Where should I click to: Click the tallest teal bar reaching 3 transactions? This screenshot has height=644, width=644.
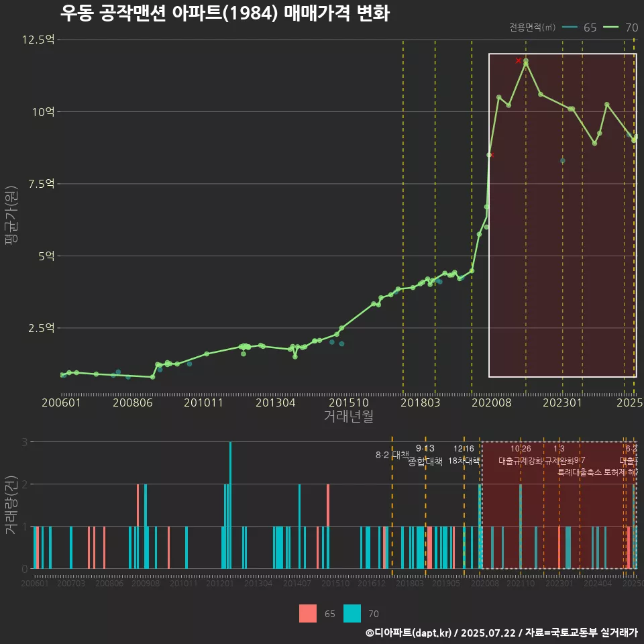[x=230, y=505]
